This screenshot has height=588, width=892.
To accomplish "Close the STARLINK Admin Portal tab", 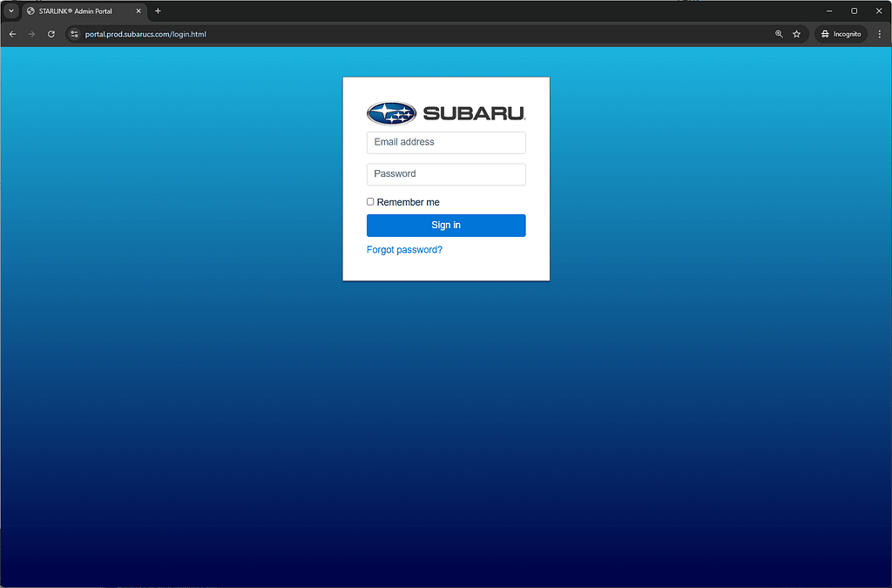I will (x=139, y=10).
